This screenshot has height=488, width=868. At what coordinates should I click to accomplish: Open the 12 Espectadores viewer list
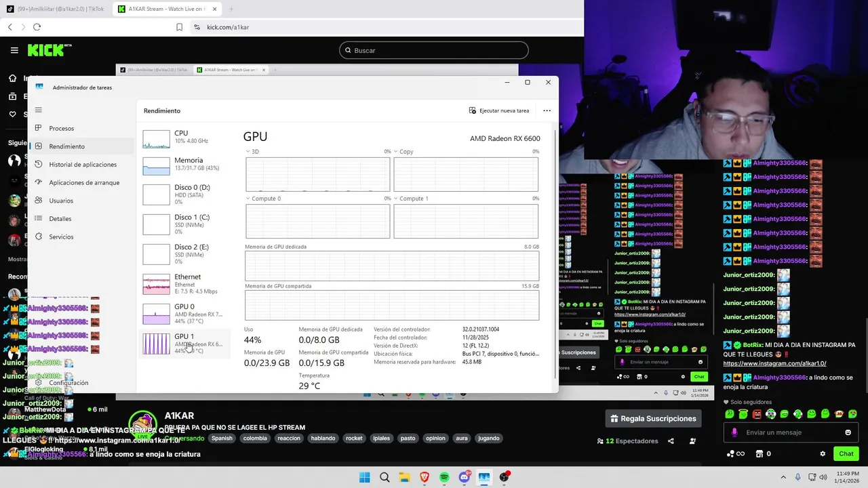(x=627, y=441)
